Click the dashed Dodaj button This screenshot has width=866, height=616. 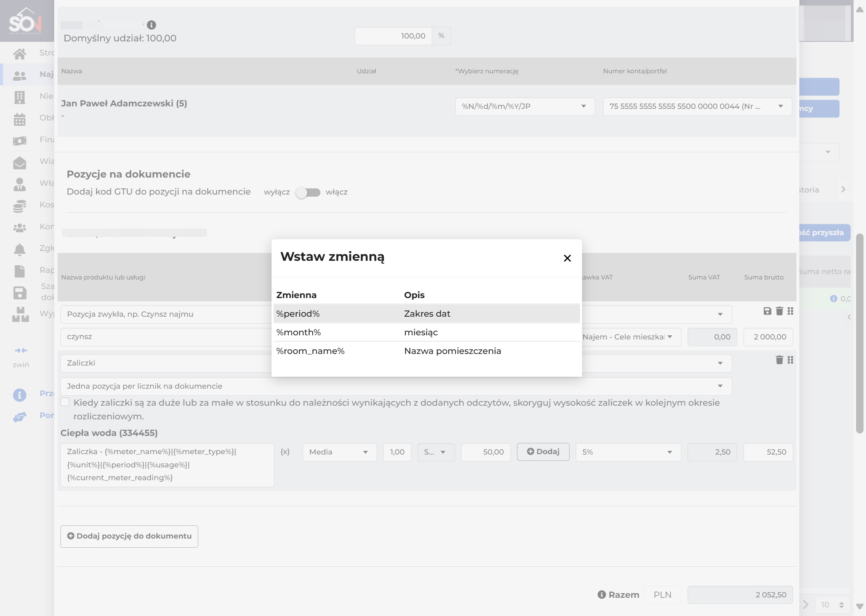543,452
